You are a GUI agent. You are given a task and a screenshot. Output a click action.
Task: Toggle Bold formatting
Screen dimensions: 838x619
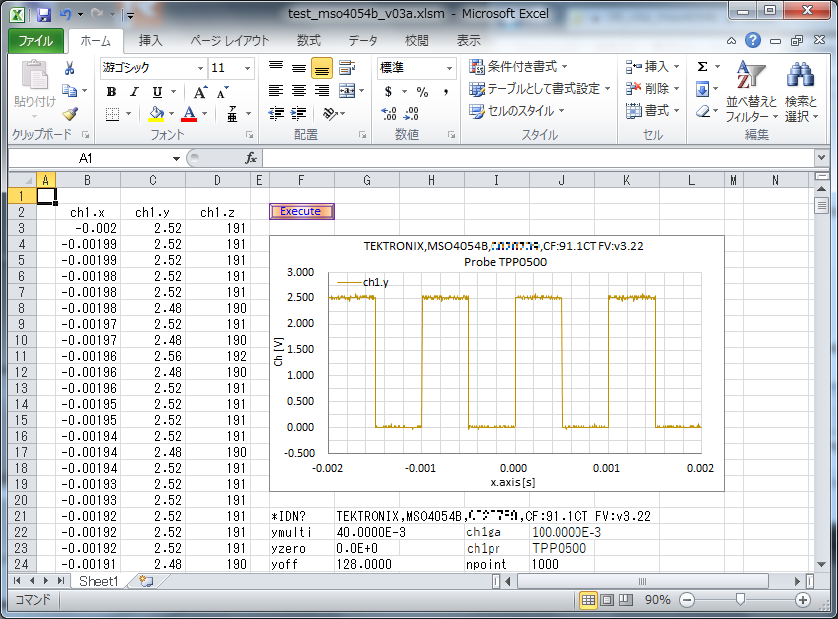point(111,92)
